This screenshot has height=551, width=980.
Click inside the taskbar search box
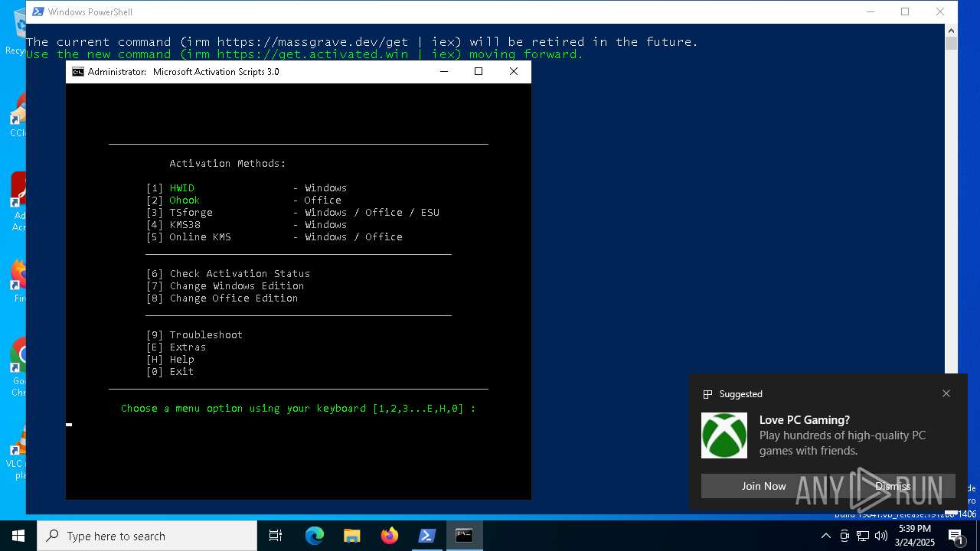[x=147, y=536]
